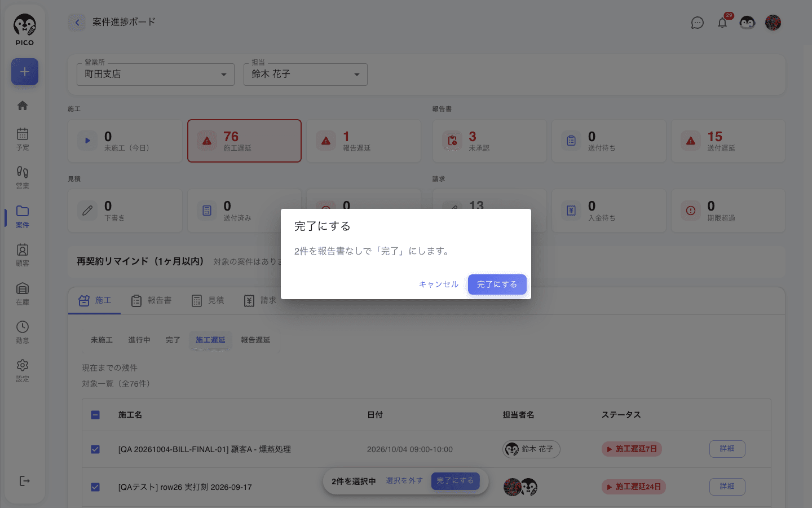This screenshot has width=812, height=508.
Task: Select the 報告遅延 filter chip
Action: coord(255,340)
